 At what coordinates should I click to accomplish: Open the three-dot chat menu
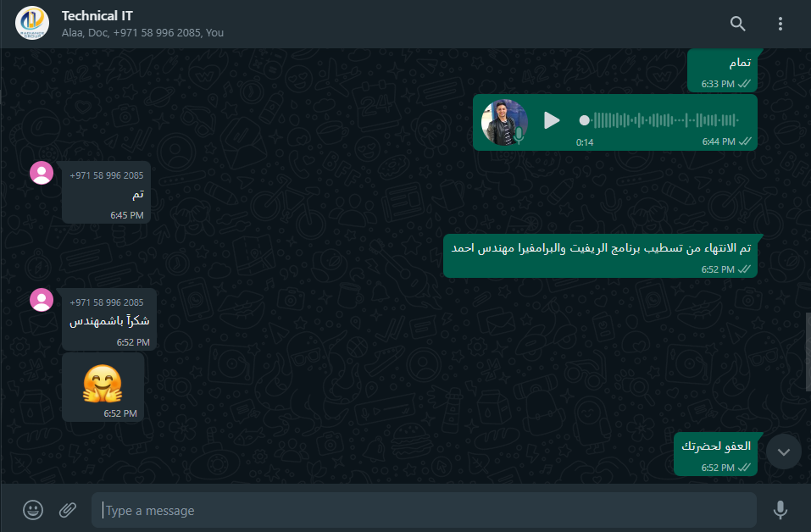click(780, 23)
